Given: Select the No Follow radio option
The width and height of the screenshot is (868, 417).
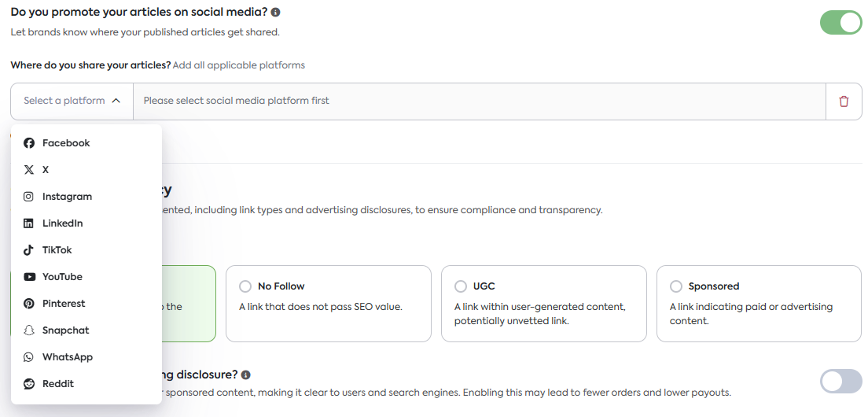Looking at the screenshot, I should [245, 286].
